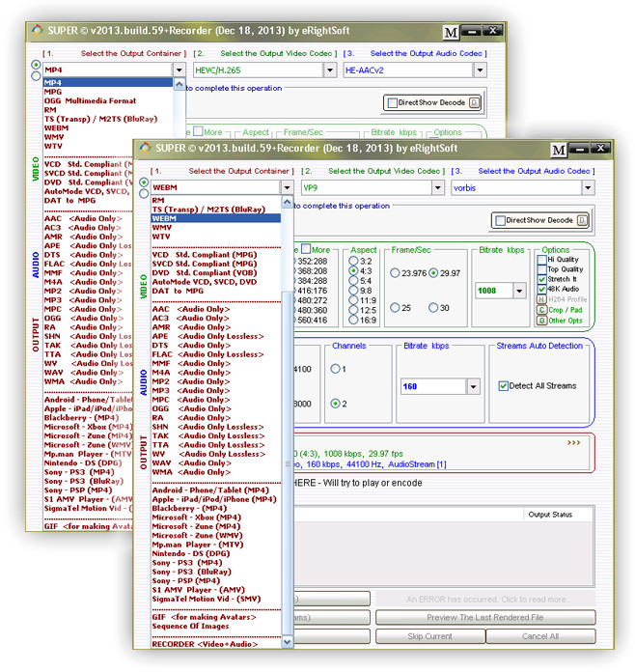Select 23.976 frames per second

(x=395, y=273)
